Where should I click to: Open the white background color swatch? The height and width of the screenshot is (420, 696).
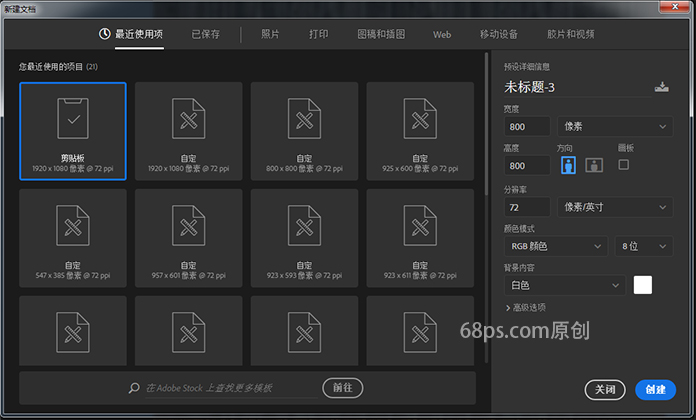(643, 285)
